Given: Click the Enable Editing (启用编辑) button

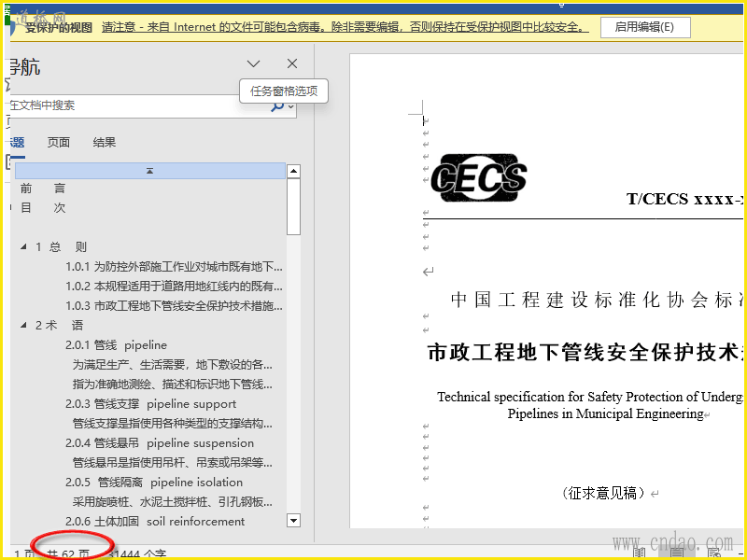Looking at the screenshot, I should [x=645, y=27].
